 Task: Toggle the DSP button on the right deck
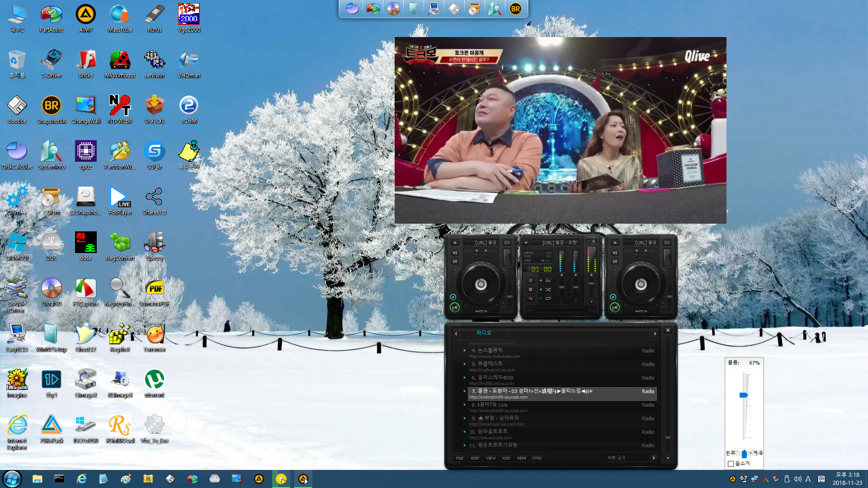tap(637, 255)
